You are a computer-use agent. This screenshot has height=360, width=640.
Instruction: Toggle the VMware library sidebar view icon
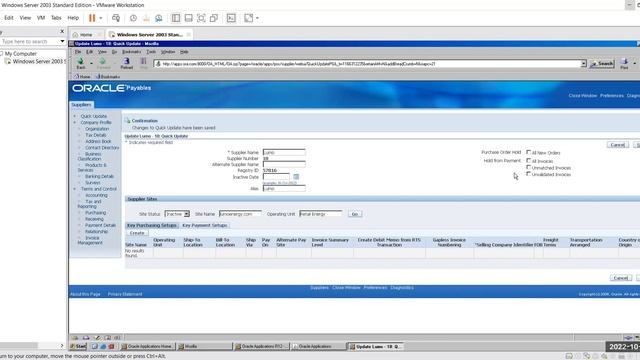pyautogui.click(x=176, y=18)
